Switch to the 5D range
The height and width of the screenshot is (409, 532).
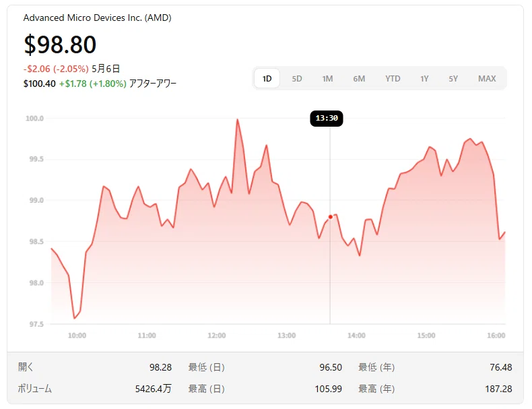point(297,79)
